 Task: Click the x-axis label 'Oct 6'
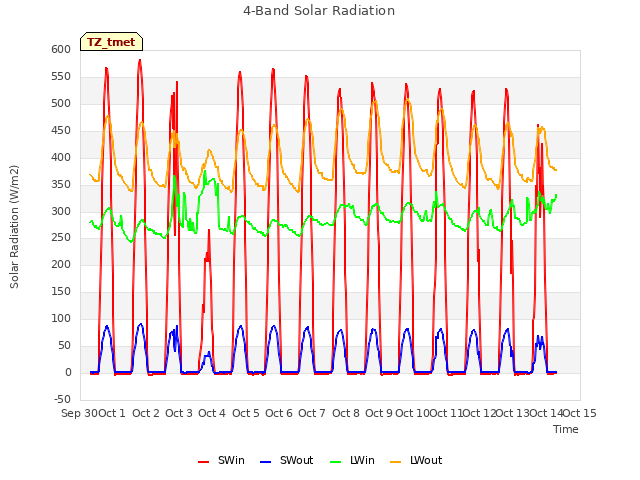pos(279,413)
